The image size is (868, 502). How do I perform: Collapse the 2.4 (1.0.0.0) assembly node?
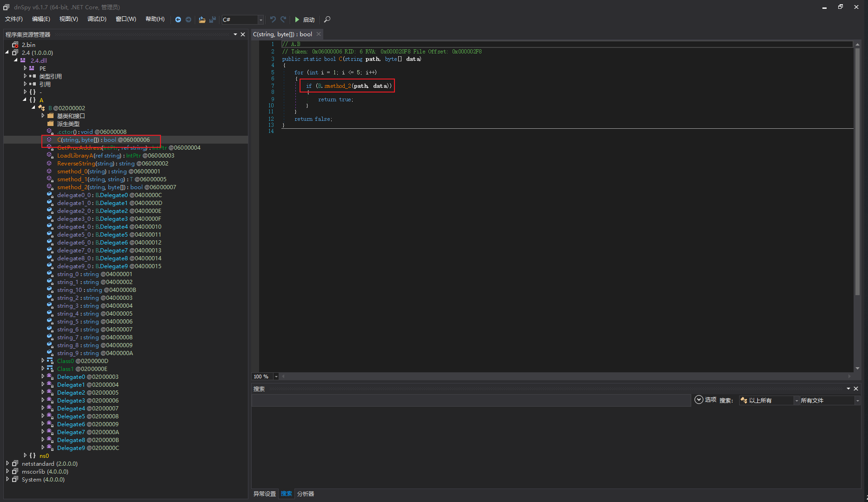click(7, 53)
